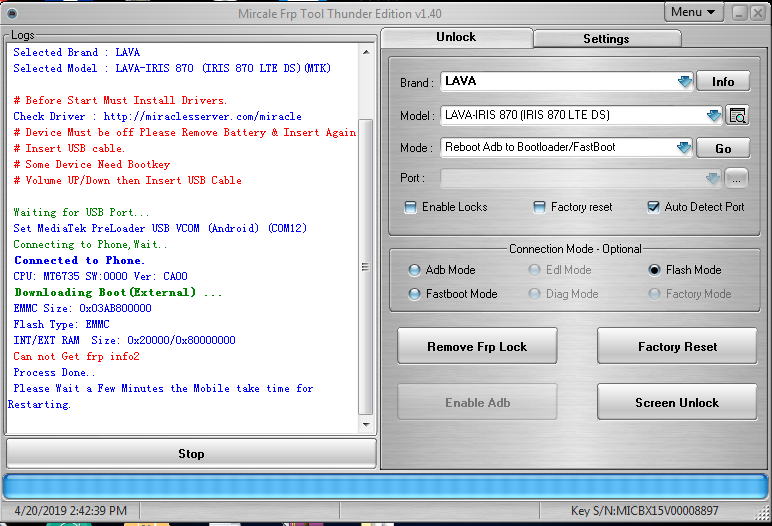Click log line 'EMMC Size: 0x03AB800000'
This screenshot has height=526, width=772.
82,308
